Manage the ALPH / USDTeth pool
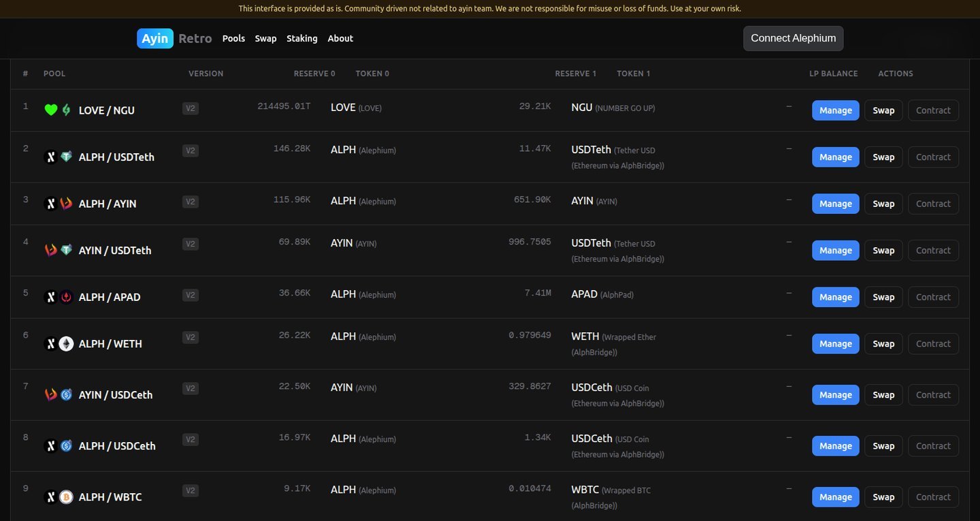This screenshot has height=521, width=980. point(836,157)
